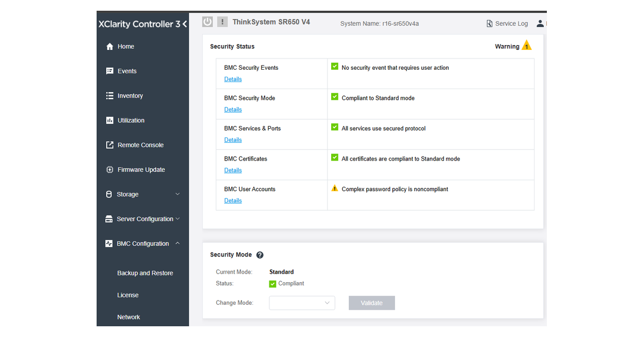Image resolution: width=644 pixels, height=337 pixels.
Task: Click the Events sidebar icon
Action: [109, 71]
